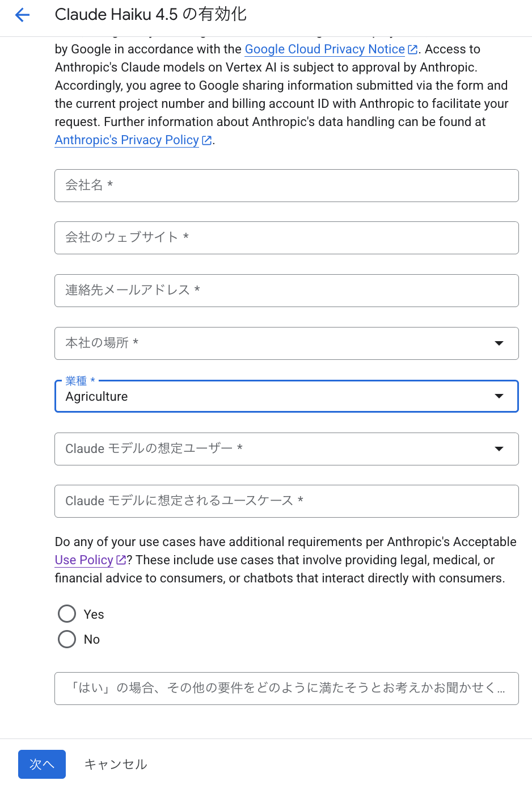Click the back arrow icon
532x789 pixels.
(22, 15)
